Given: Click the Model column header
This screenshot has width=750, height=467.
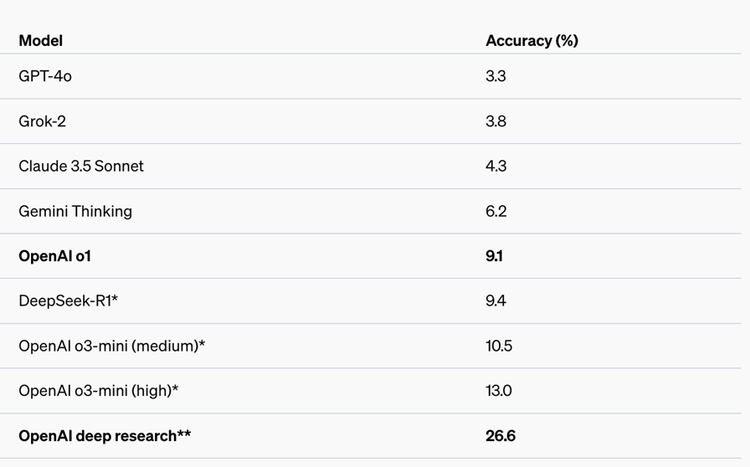Looking at the screenshot, I should (41, 41).
